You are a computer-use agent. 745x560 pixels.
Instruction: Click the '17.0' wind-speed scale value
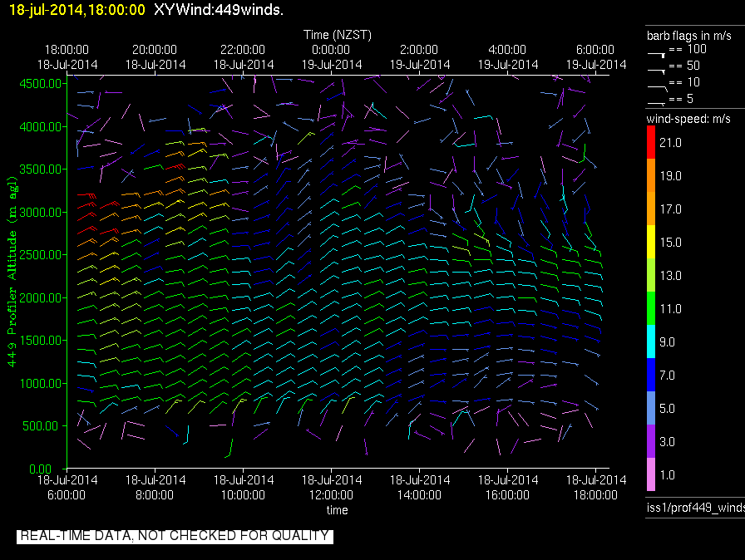[670, 209]
